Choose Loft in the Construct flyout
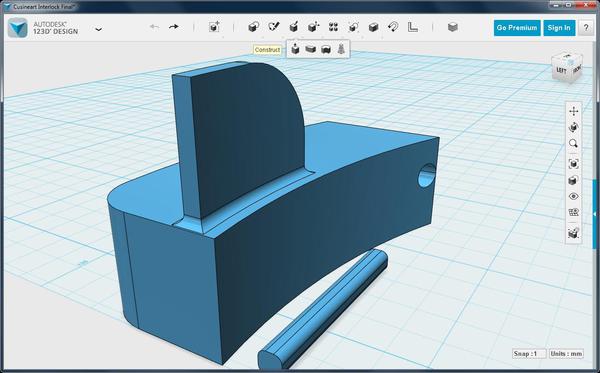 [341, 49]
